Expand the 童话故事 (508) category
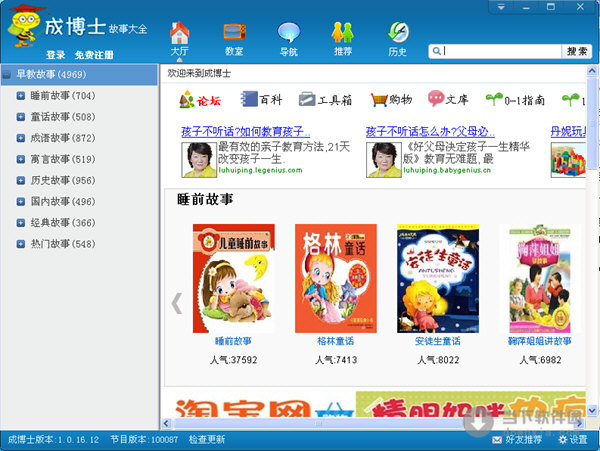600x451 pixels. pyautogui.click(x=21, y=117)
